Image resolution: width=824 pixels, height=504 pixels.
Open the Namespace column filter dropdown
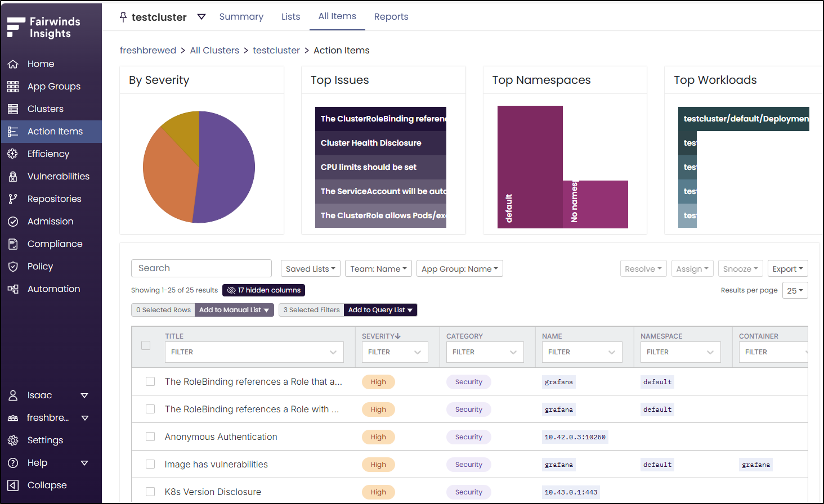pyautogui.click(x=680, y=352)
